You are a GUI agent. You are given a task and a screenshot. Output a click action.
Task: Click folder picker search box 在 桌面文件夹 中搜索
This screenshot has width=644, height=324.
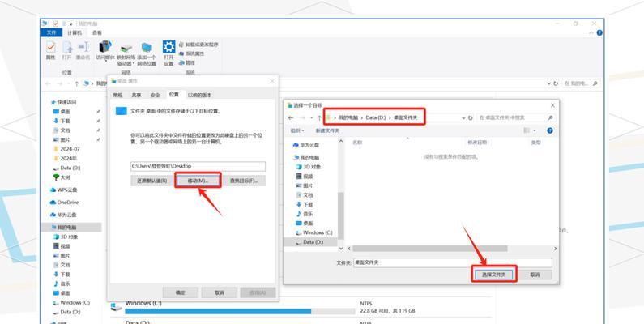click(x=515, y=117)
